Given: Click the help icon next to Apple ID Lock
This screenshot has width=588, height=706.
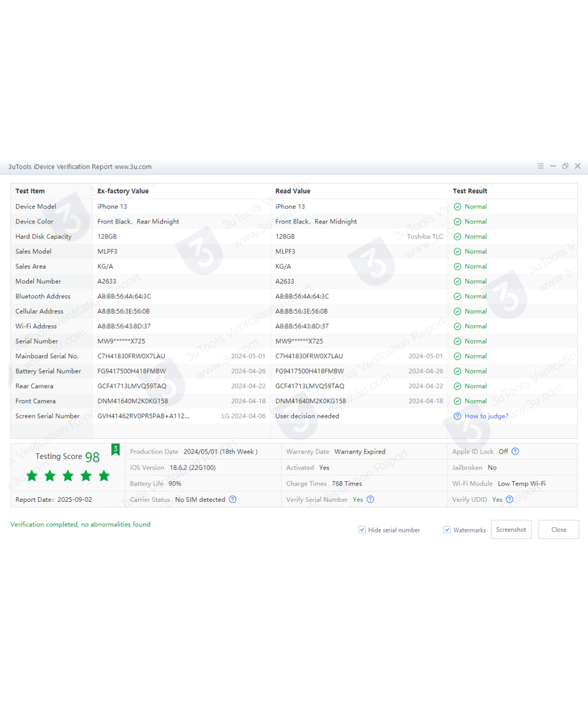Looking at the screenshot, I should pyautogui.click(x=515, y=451).
